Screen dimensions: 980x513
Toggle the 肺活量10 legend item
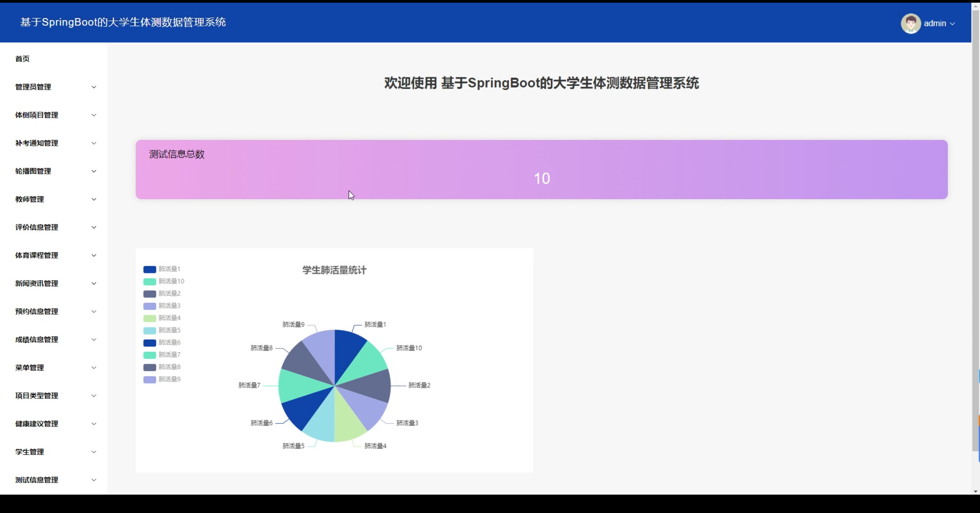[x=171, y=281]
